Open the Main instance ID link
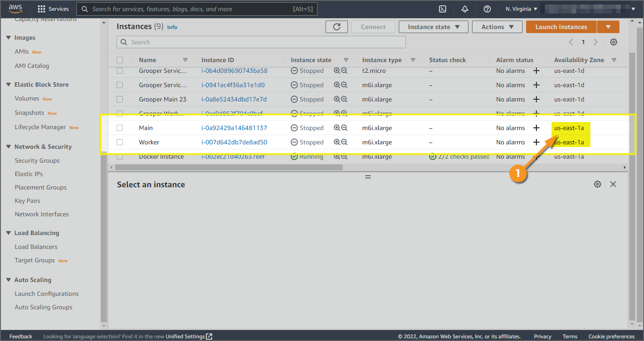Screen dimensions: 644x341 (234, 128)
